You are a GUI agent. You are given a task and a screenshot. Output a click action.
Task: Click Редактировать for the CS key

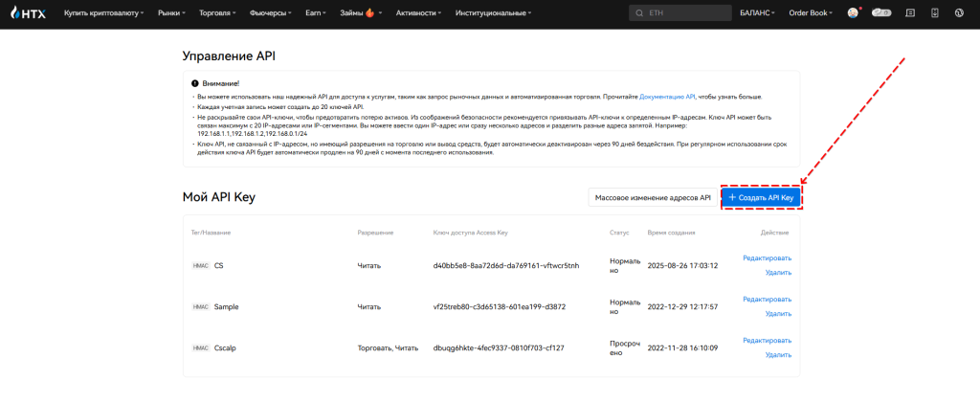[767, 258]
